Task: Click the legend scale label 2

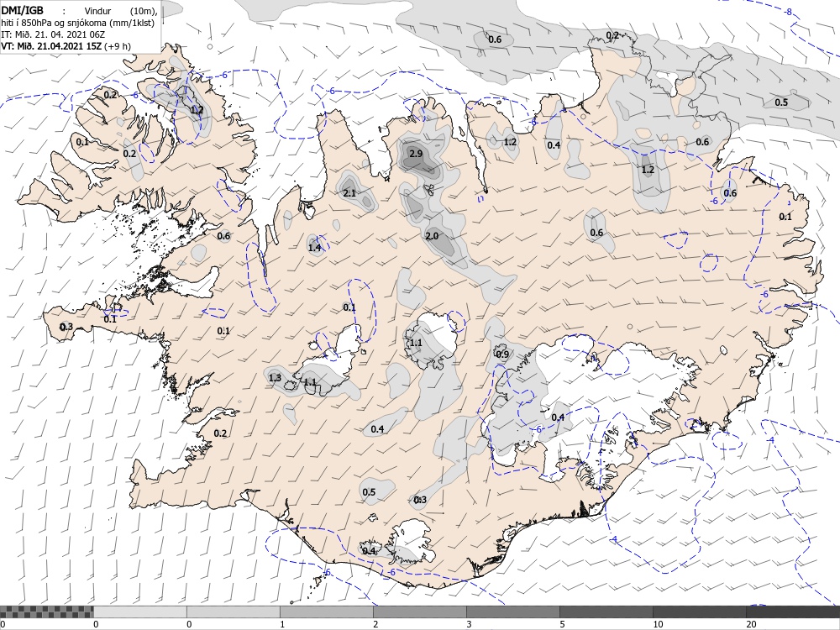Action: (x=375, y=624)
